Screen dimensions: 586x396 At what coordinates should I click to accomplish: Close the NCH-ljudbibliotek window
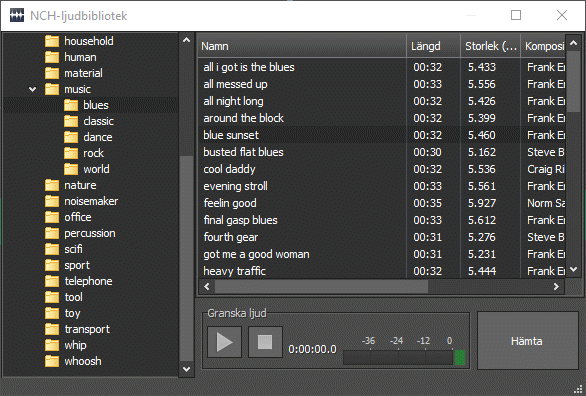[562, 15]
